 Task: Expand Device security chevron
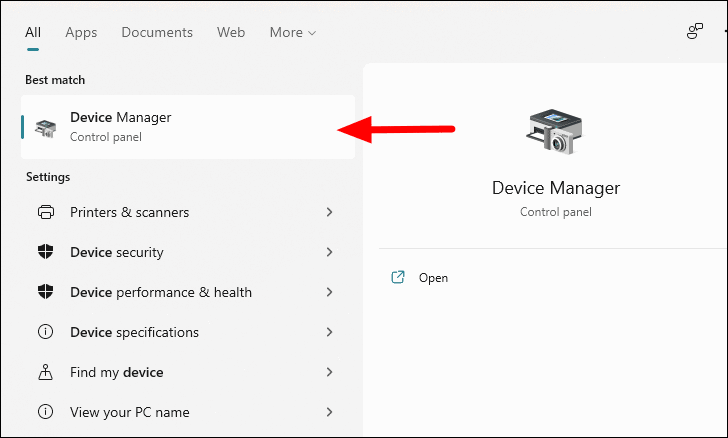[x=329, y=252]
